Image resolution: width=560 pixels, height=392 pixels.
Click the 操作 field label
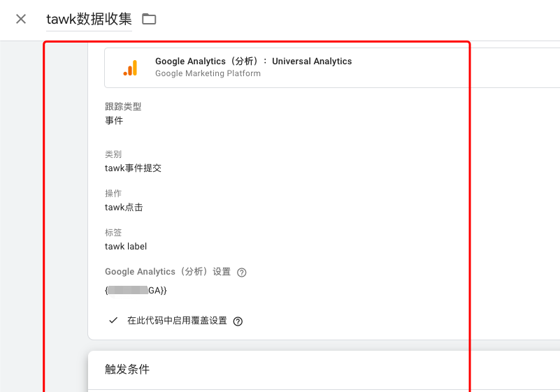pyautogui.click(x=113, y=194)
